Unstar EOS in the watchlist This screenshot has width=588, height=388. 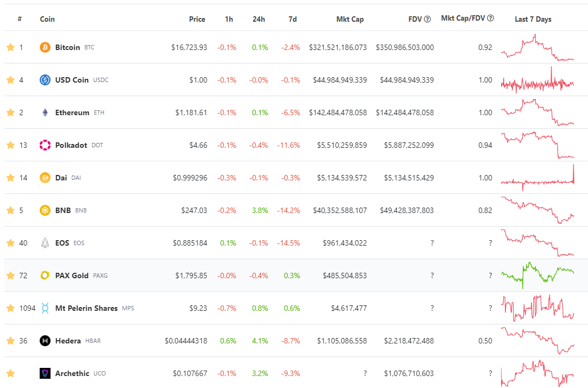[x=10, y=243]
